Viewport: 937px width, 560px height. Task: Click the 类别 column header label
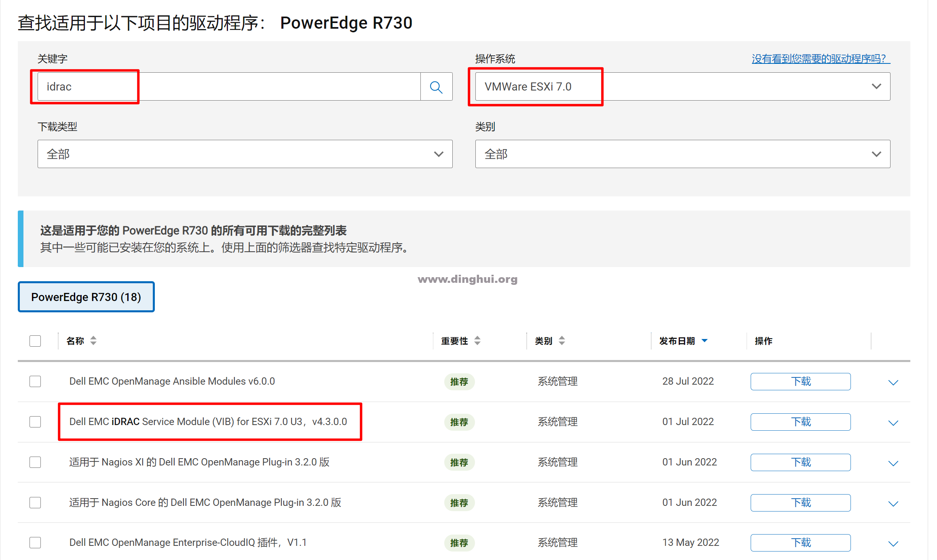tap(544, 341)
